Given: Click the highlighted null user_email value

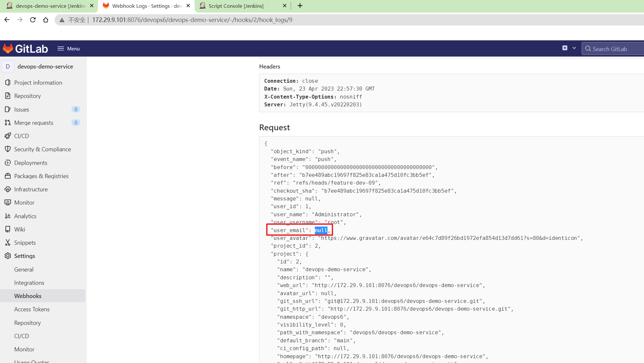Looking at the screenshot, I should (321, 230).
